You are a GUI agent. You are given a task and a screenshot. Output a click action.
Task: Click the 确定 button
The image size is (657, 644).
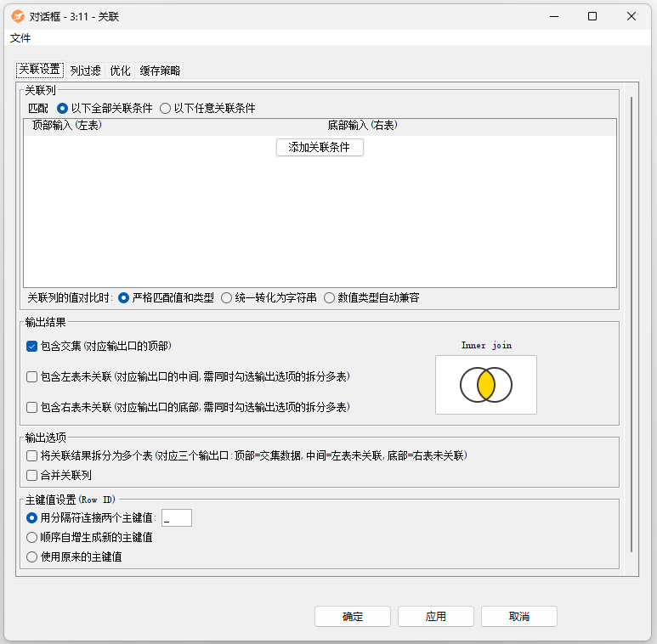coord(353,616)
